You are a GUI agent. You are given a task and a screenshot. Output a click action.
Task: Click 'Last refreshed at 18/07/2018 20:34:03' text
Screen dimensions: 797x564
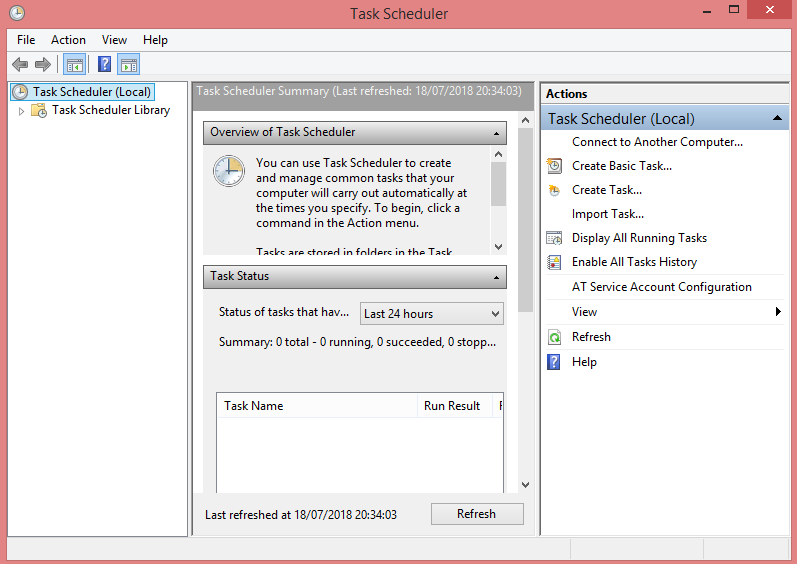tap(301, 515)
